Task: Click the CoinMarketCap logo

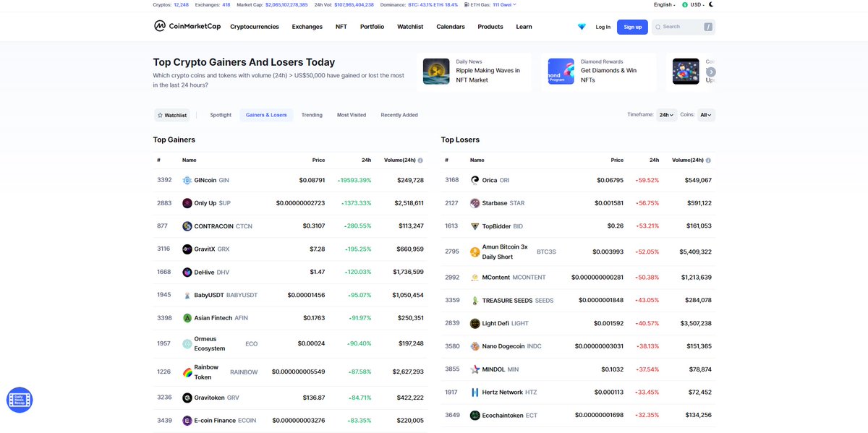Action: [x=187, y=27]
